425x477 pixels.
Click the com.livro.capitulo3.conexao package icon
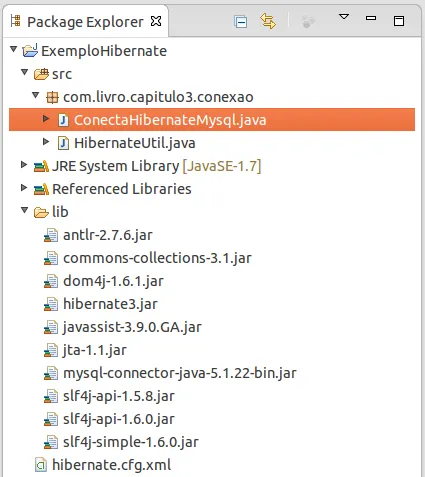(x=52, y=97)
